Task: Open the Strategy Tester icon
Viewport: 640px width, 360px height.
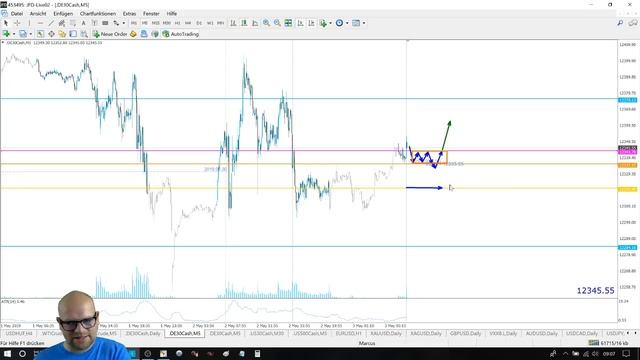Action: (x=84, y=34)
